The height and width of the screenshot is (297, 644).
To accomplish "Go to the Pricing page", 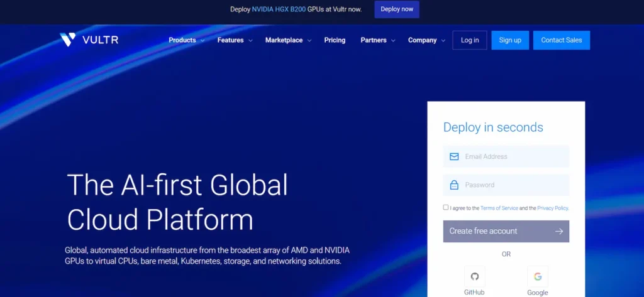I will (x=335, y=40).
